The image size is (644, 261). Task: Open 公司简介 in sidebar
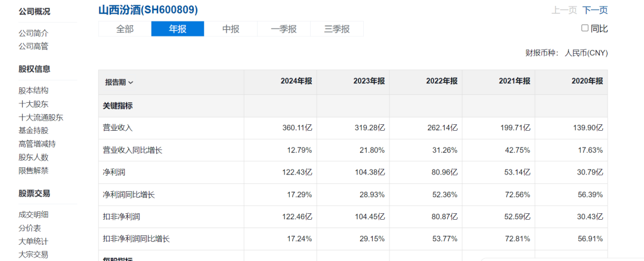coord(33,33)
